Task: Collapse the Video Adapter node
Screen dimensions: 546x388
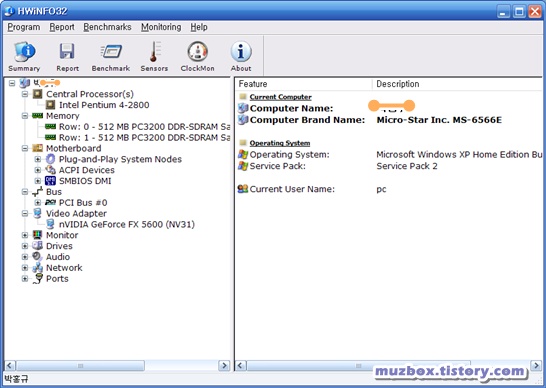Action: point(25,213)
